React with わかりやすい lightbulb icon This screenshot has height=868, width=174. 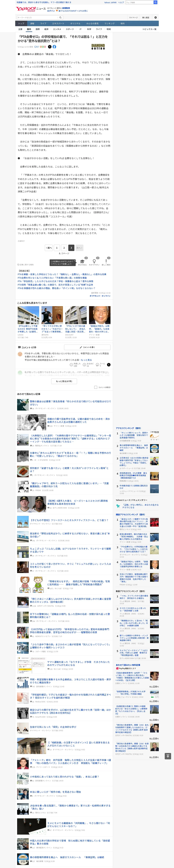pos(94,261)
